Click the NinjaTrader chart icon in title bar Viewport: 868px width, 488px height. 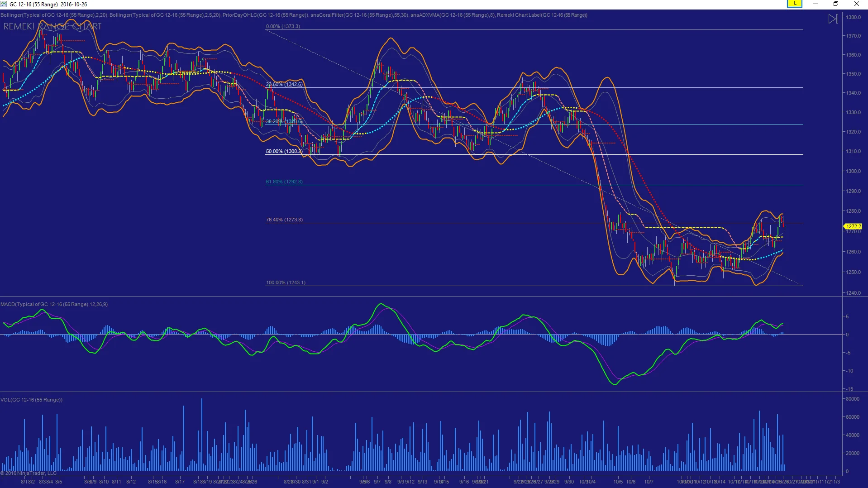[4, 4]
